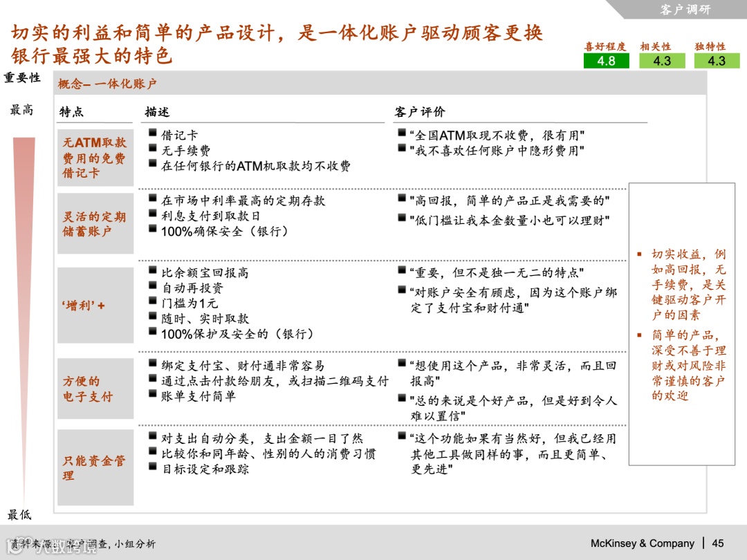Select the 无ATM取款费用的免费借记卡 feature box

pos(95,158)
